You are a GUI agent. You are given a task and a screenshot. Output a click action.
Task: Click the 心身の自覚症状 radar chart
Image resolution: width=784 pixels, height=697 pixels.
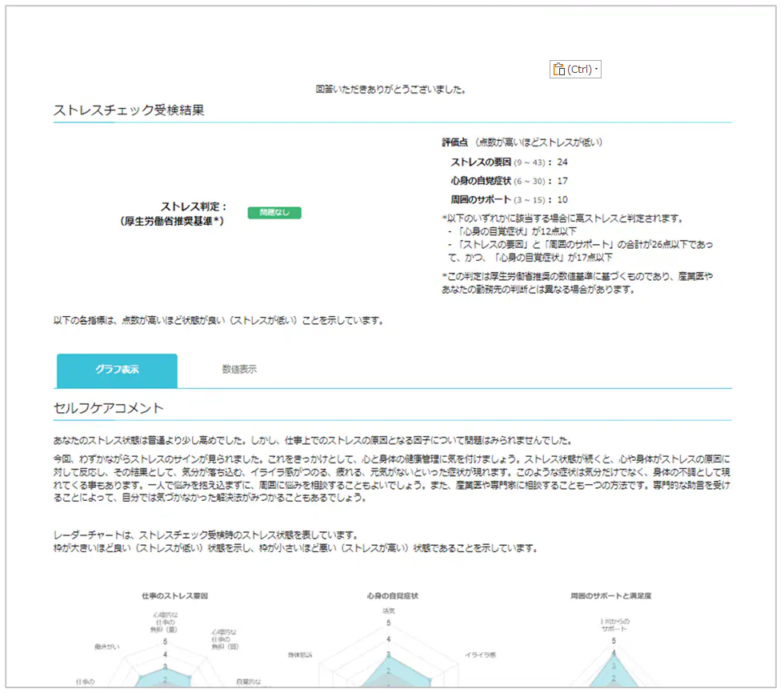click(389, 652)
